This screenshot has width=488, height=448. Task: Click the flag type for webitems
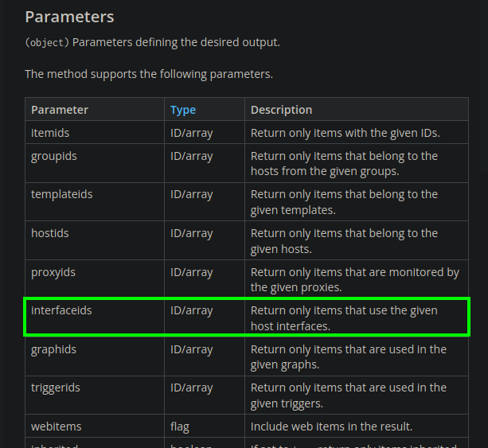pos(180,427)
